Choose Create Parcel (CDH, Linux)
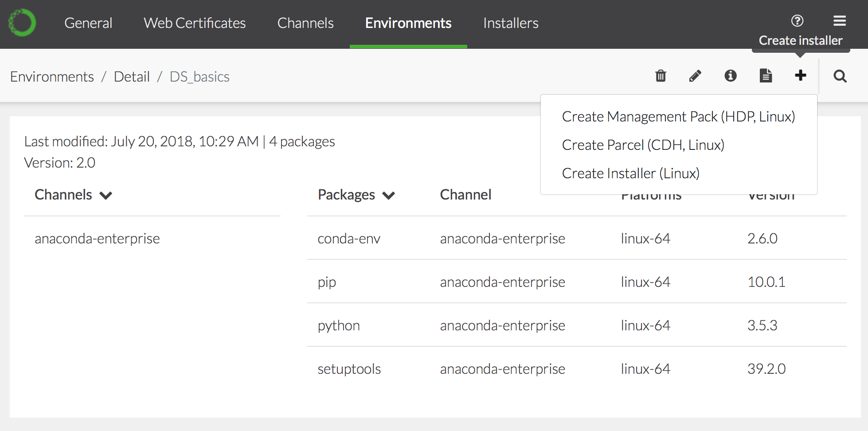 643,145
